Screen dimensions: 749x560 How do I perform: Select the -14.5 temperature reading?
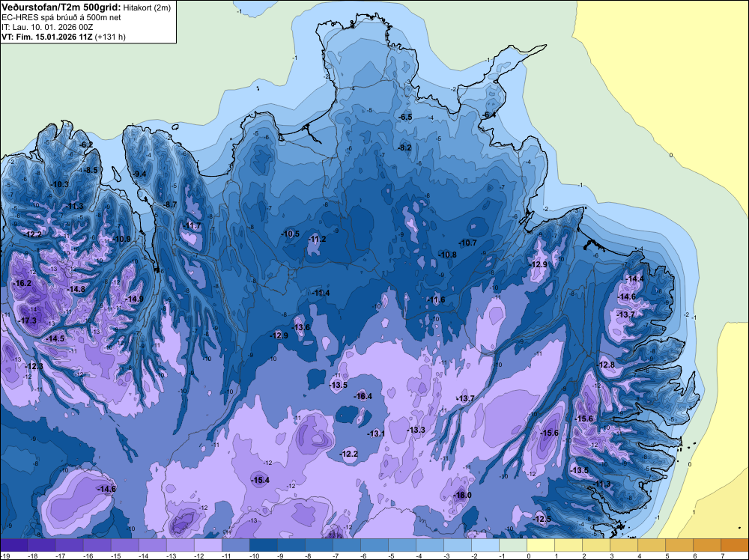tap(55, 338)
